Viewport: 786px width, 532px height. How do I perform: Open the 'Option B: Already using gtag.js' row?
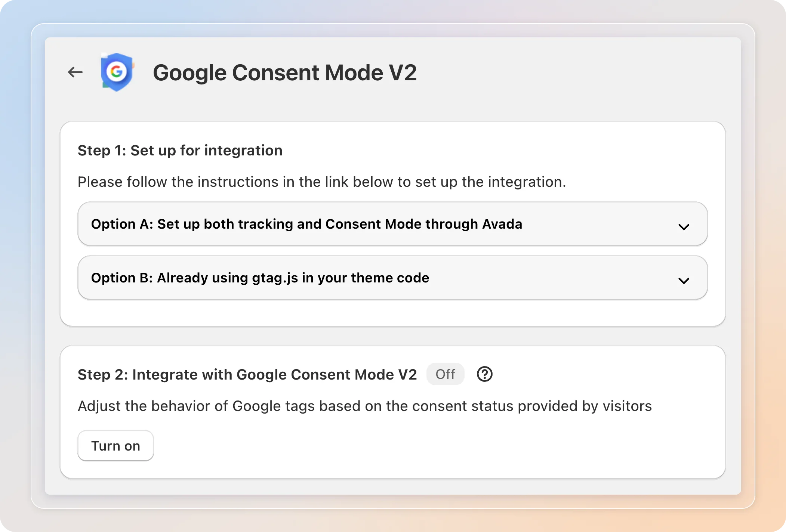tap(392, 278)
